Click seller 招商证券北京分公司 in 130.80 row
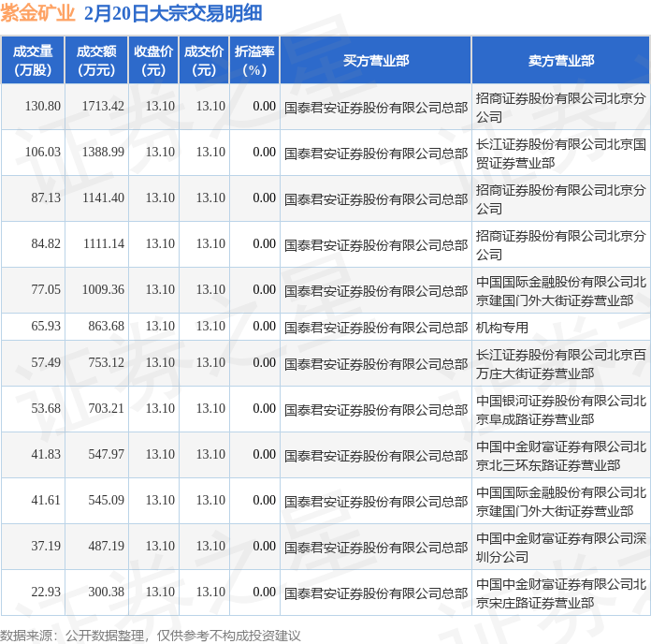Image resolution: width=651 pixels, height=644 pixels. click(x=561, y=108)
